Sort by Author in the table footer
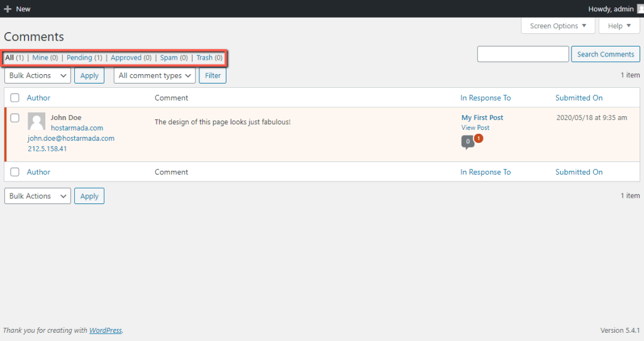 [38, 172]
